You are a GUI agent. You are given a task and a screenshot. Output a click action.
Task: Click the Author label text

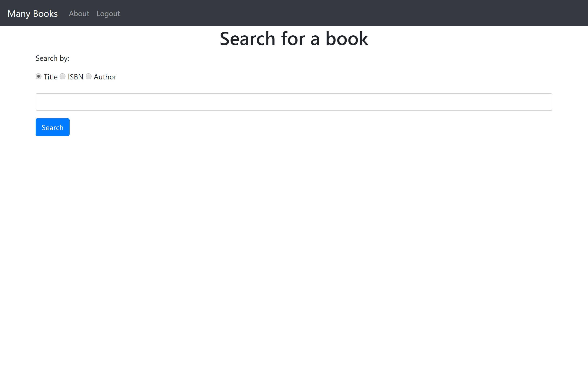tap(105, 77)
